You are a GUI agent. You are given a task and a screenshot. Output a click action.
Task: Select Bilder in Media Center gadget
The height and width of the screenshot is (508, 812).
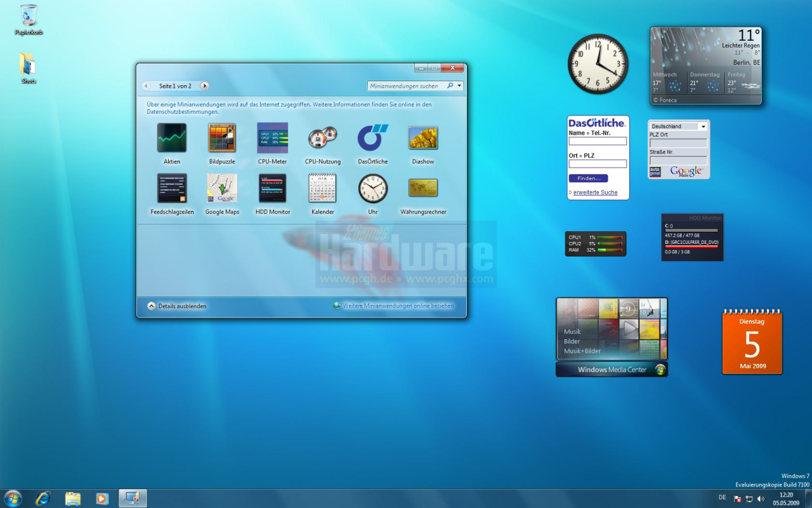[572, 342]
